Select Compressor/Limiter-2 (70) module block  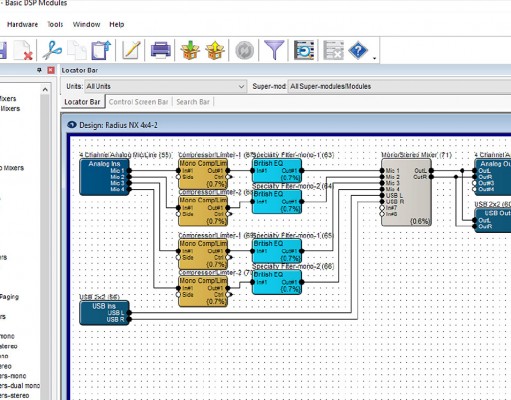(203, 291)
